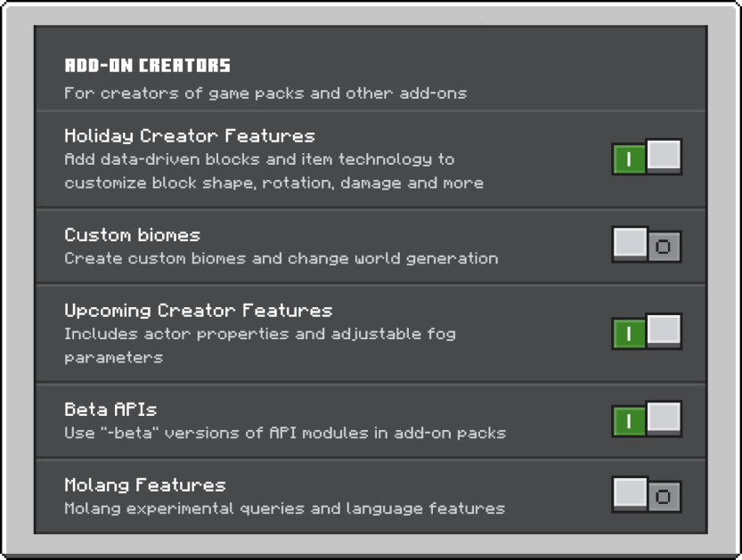The width and height of the screenshot is (742, 560).
Task: Click the Upcoming Creator Features title
Action: [198, 311]
